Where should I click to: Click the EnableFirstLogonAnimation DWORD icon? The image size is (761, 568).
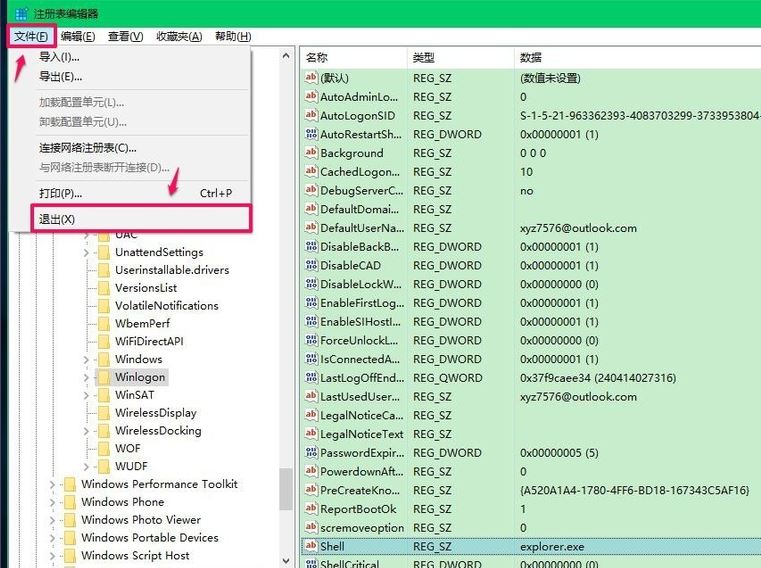[311, 302]
